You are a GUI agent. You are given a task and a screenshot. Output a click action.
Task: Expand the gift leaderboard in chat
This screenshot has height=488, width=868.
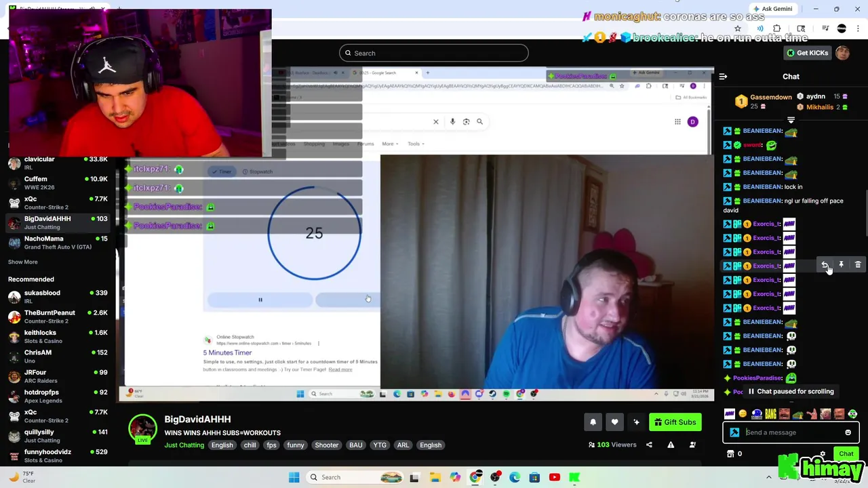(x=791, y=120)
